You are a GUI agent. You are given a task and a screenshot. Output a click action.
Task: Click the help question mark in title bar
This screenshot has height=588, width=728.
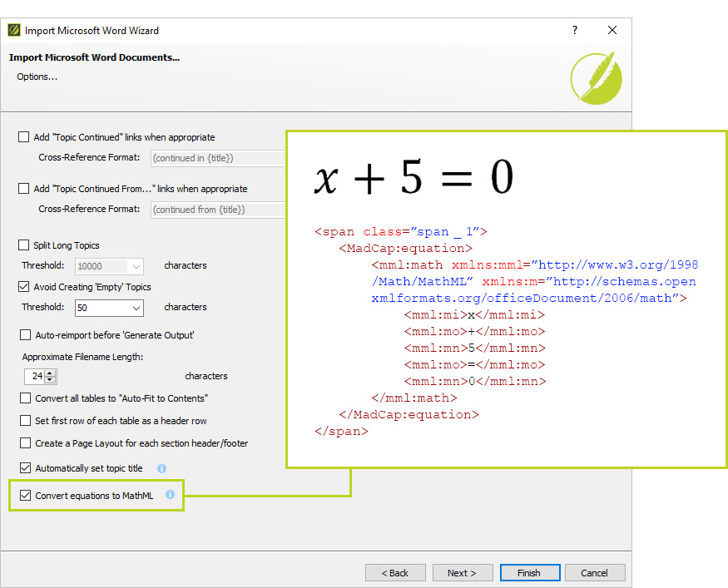click(x=575, y=30)
